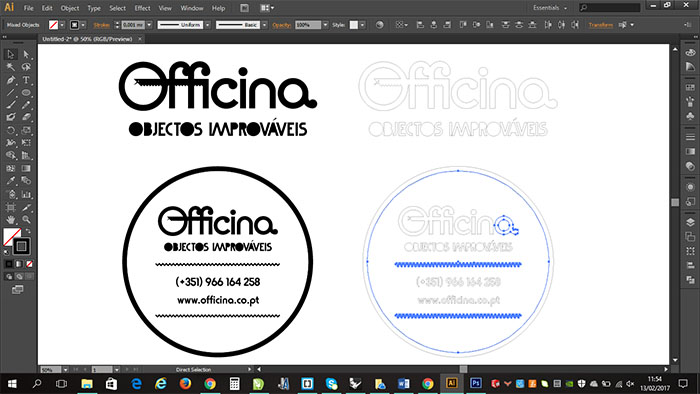Set paint to Gradient mode button
Viewport: 700px width, 394px height.
coord(19,264)
